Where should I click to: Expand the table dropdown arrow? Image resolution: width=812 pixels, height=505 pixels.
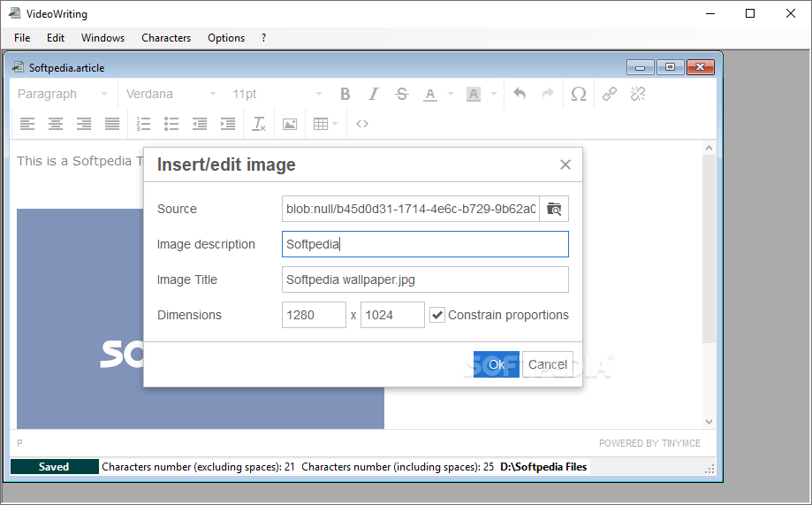(x=335, y=124)
